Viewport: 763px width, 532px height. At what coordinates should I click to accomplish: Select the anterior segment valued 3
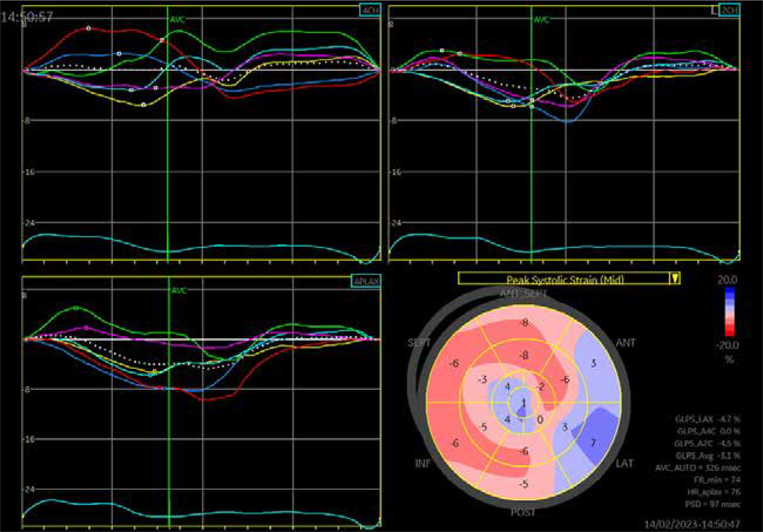(x=593, y=363)
